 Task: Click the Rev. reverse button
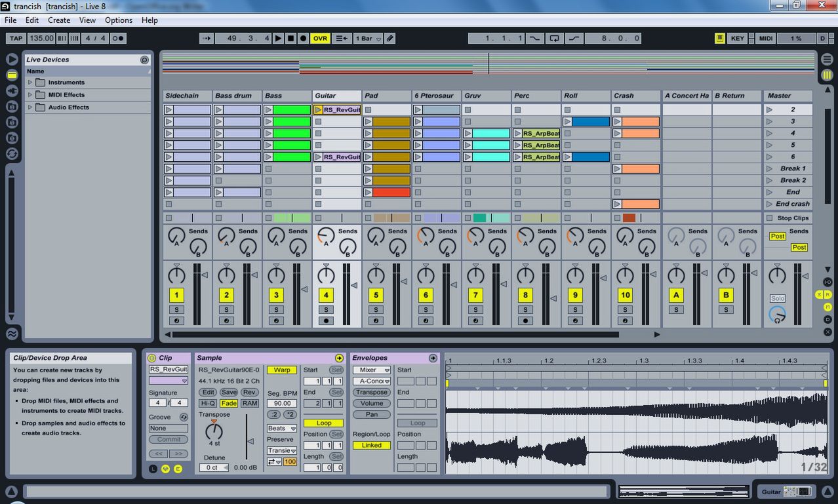click(250, 392)
